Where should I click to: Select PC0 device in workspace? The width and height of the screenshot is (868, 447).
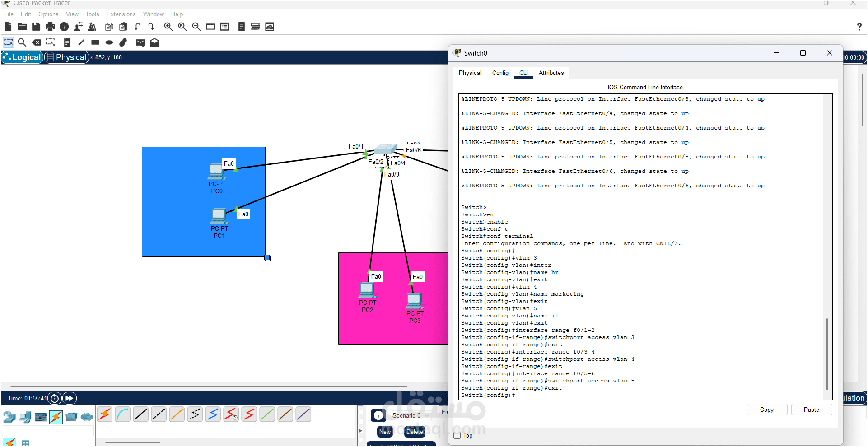click(x=217, y=172)
